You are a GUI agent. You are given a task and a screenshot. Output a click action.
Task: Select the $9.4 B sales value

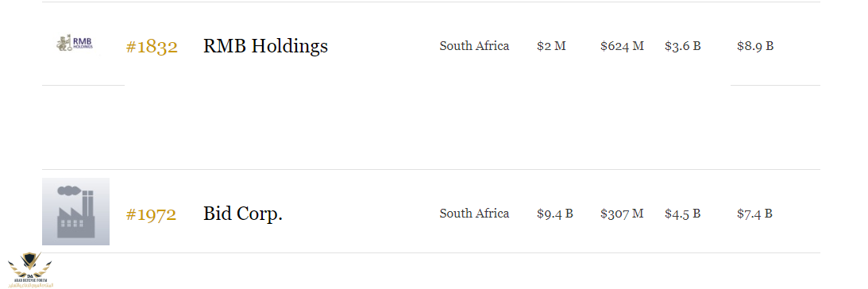point(554,213)
